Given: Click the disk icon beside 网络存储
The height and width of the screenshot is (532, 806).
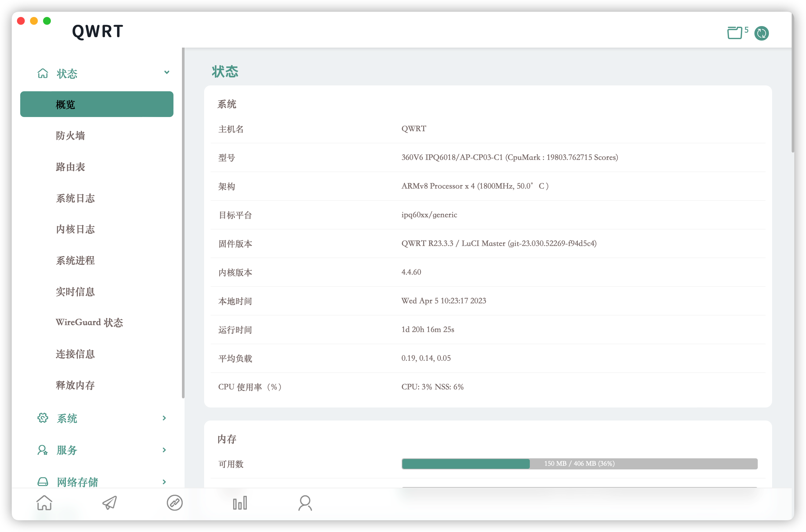Looking at the screenshot, I should (43, 481).
